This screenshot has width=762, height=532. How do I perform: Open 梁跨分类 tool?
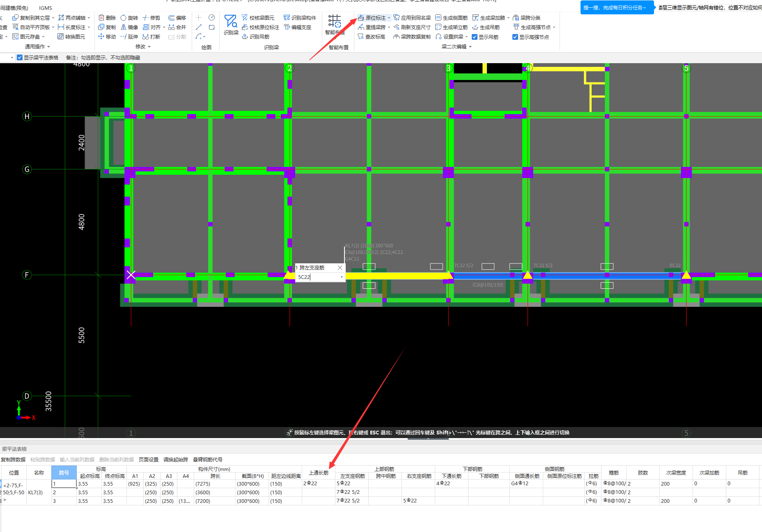click(527, 18)
